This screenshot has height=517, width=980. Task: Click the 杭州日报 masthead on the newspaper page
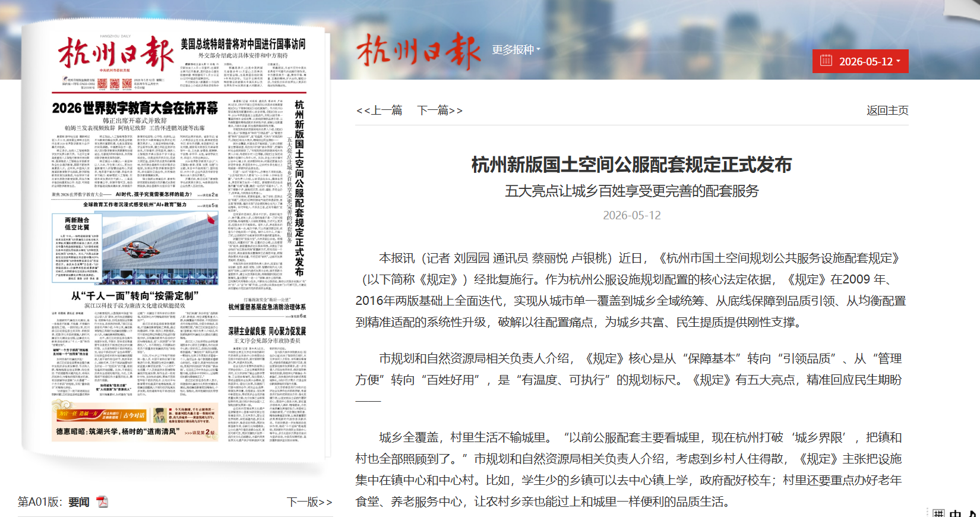pyautogui.click(x=116, y=53)
